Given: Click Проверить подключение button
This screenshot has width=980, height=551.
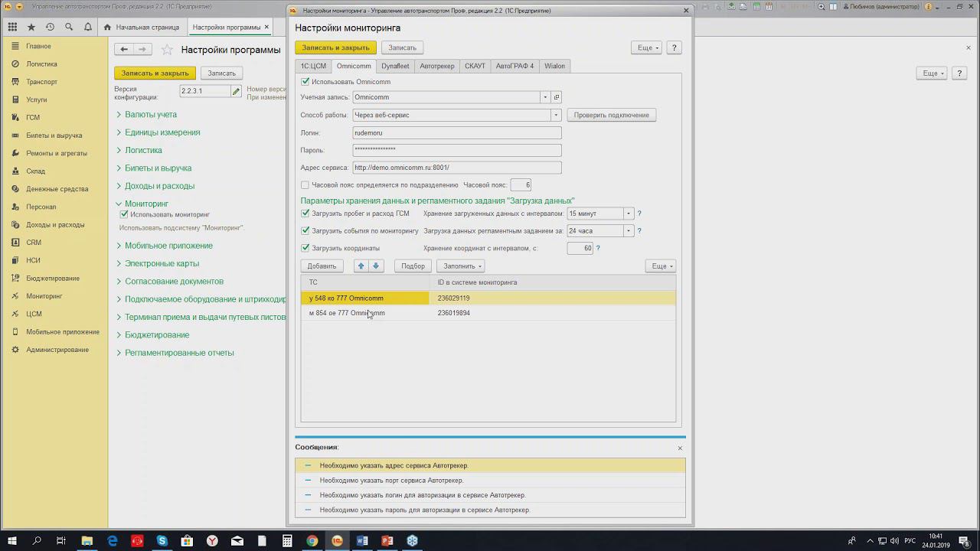Looking at the screenshot, I should pyautogui.click(x=611, y=115).
